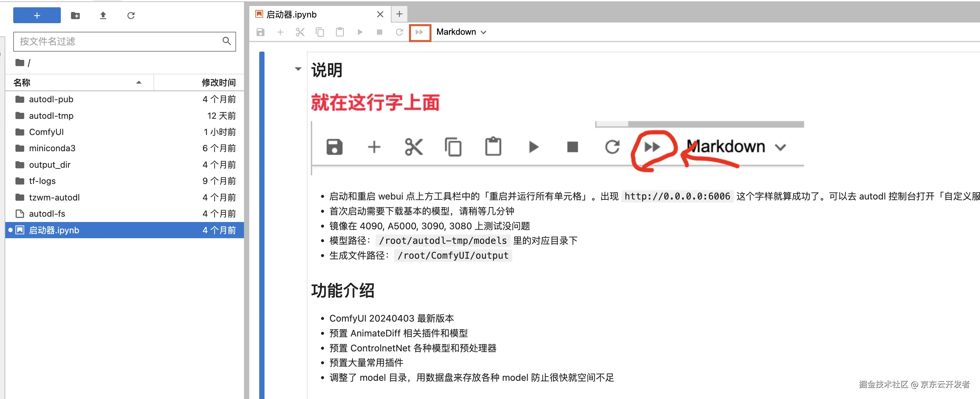Viewport: 980px width, 399px height.
Task: Open the Markdown cell type dropdown
Action: click(461, 32)
